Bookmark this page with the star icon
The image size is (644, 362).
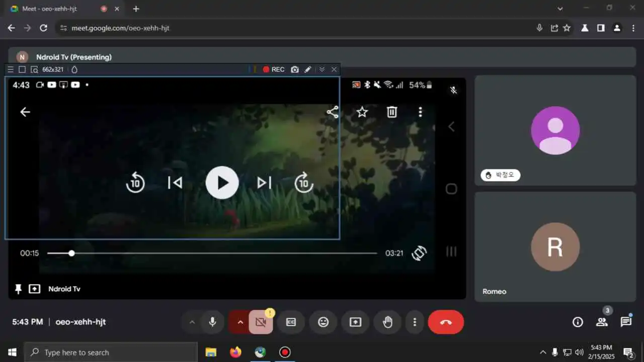567,28
